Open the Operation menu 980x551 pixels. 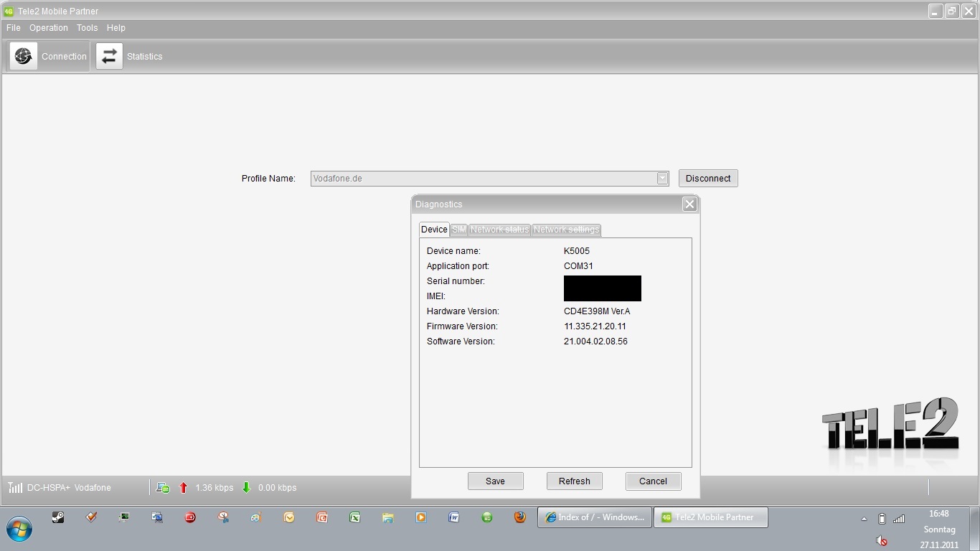pos(49,28)
